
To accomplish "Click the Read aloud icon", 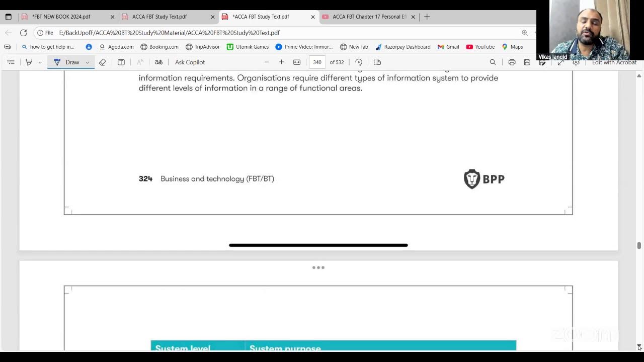I will click(140, 62).
